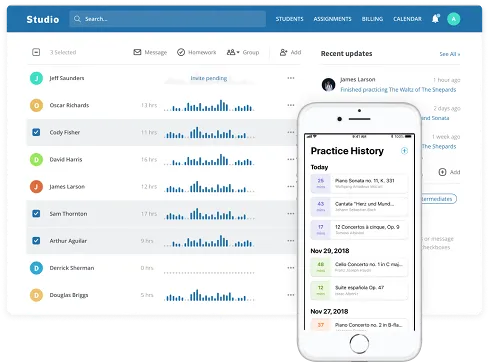The image size is (489, 362).
Task: Toggle the select-all checkbox next to 3 Selected
Action: point(36,52)
